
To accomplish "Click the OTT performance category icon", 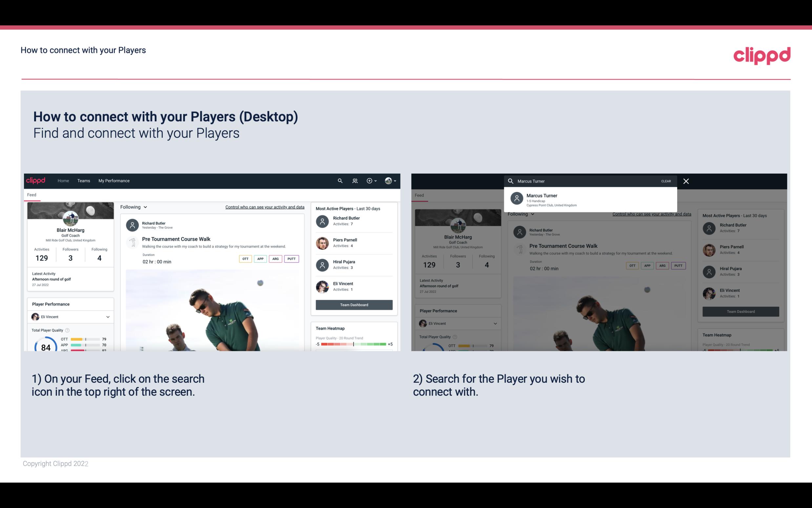I will click(245, 259).
